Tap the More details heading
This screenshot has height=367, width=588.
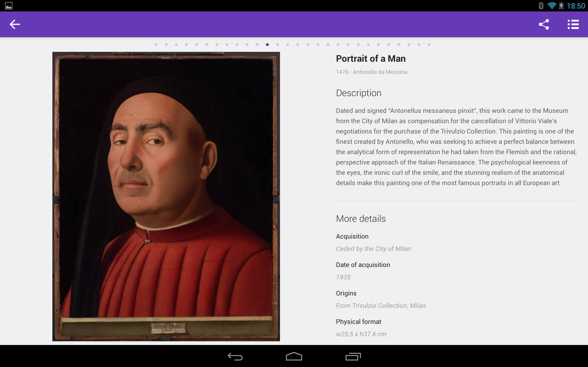point(361,219)
